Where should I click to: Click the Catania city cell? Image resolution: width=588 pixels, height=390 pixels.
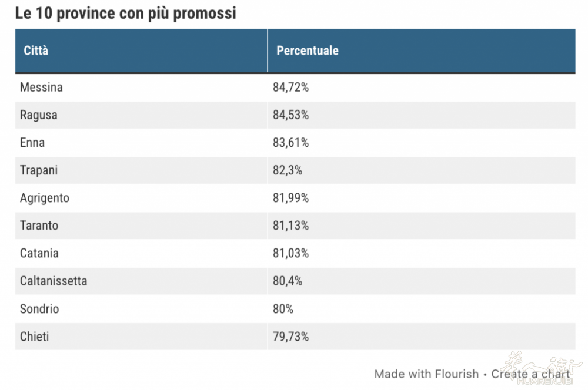(x=39, y=253)
